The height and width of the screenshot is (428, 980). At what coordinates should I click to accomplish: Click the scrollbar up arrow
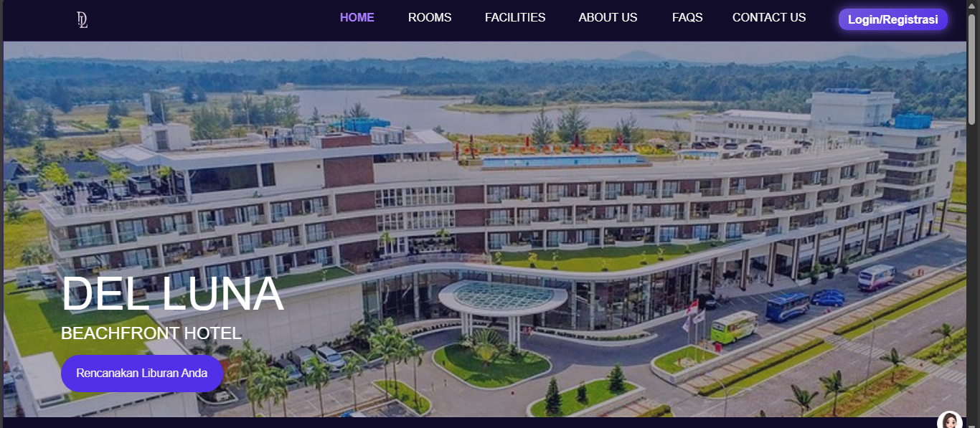[973, 6]
